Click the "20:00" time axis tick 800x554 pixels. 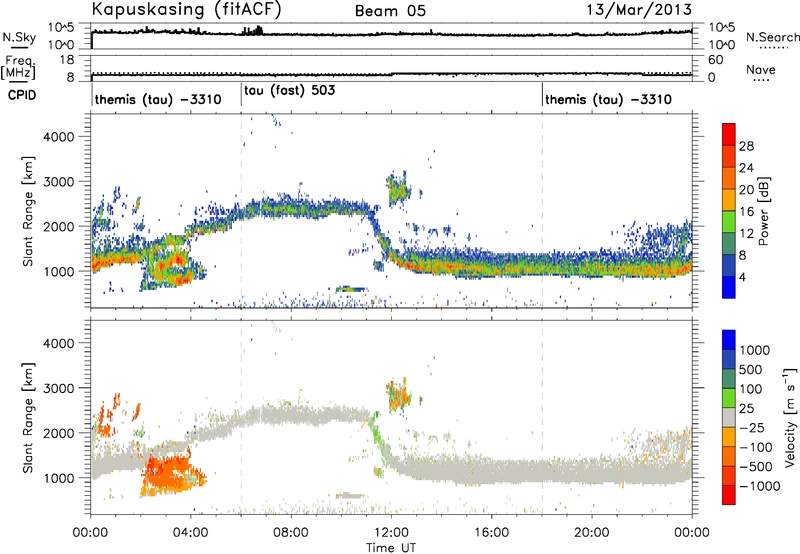pyautogui.click(x=591, y=533)
